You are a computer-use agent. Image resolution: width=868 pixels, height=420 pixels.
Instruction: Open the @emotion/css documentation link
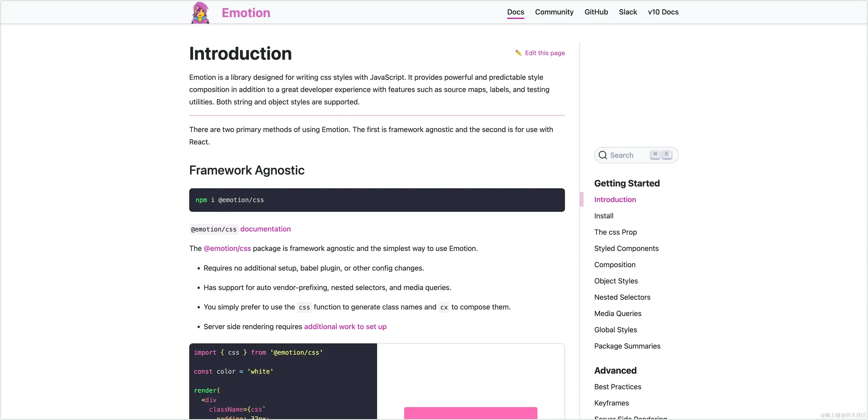coord(265,229)
